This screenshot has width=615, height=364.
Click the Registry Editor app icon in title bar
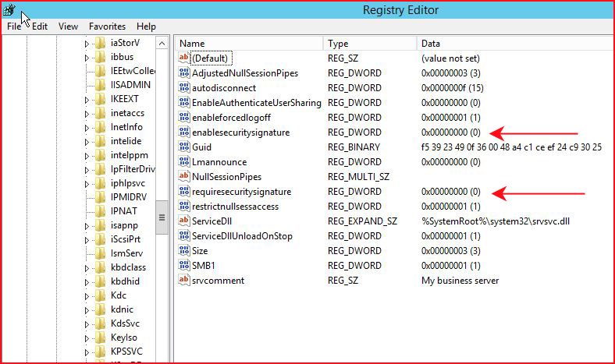point(9,10)
